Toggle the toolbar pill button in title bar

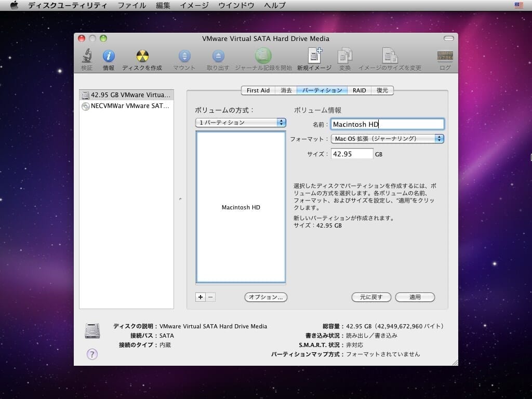click(x=448, y=38)
